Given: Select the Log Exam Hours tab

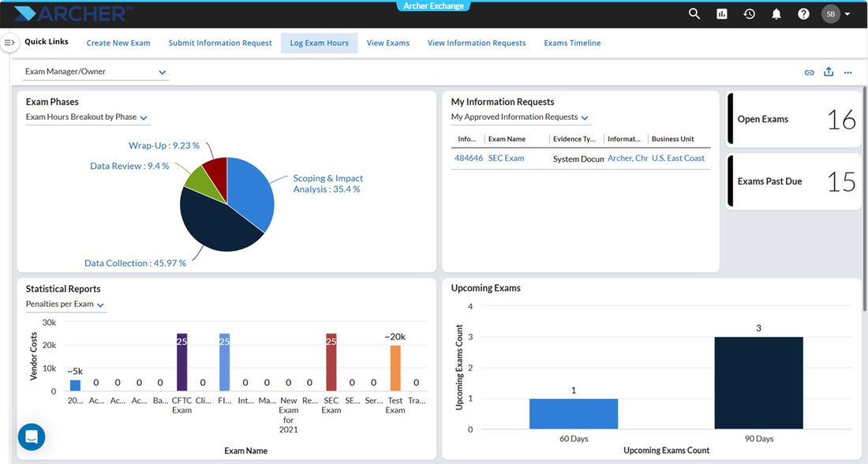Looking at the screenshot, I should 320,43.
